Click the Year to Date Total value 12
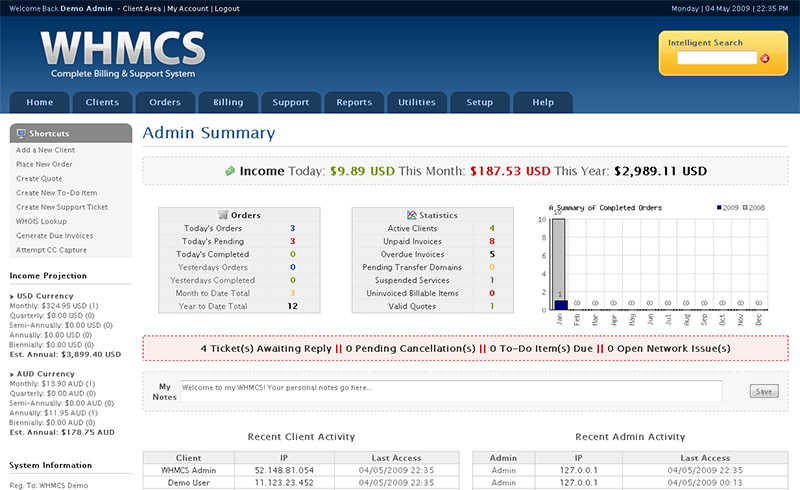 [292, 306]
